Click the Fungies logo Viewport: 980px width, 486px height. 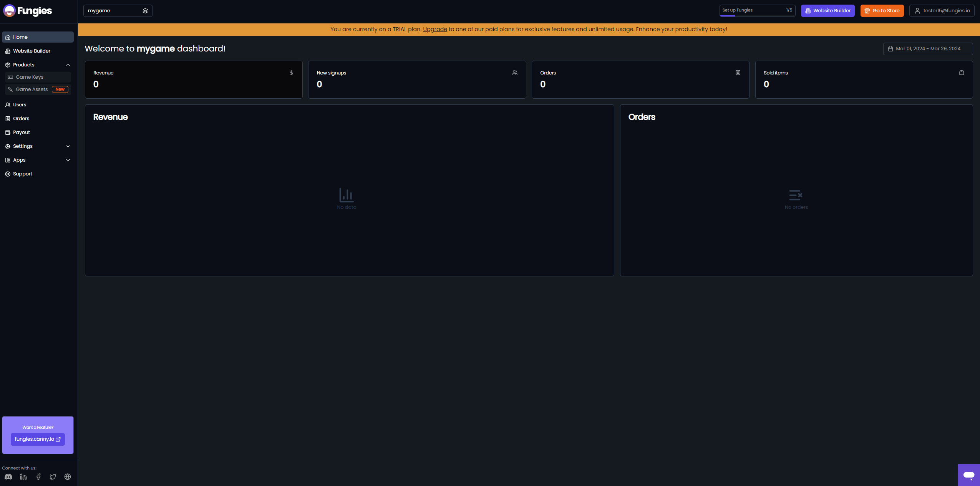(28, 11)
